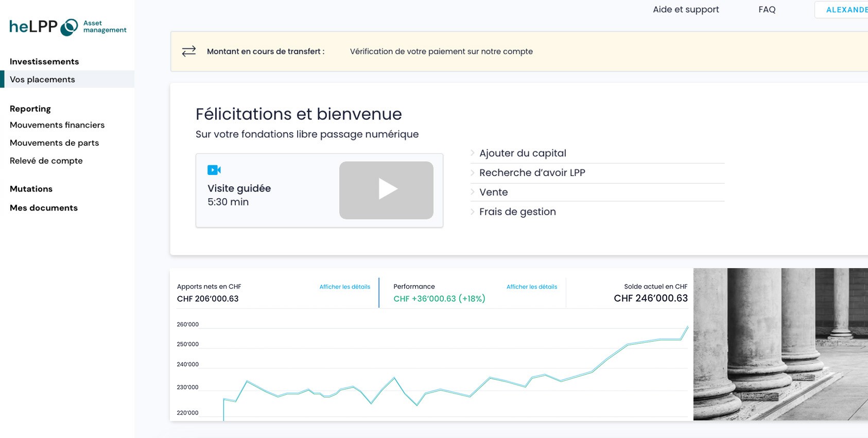Open Relevé de compte

(x=46, y=161)
